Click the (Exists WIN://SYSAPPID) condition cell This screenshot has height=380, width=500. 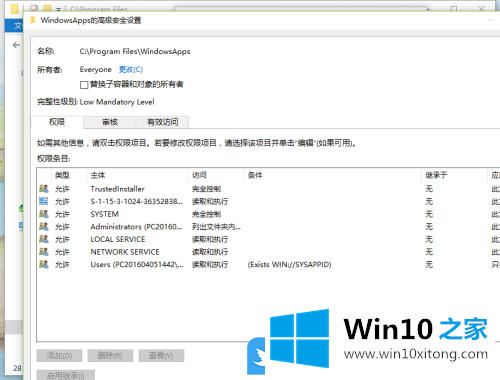289,265
